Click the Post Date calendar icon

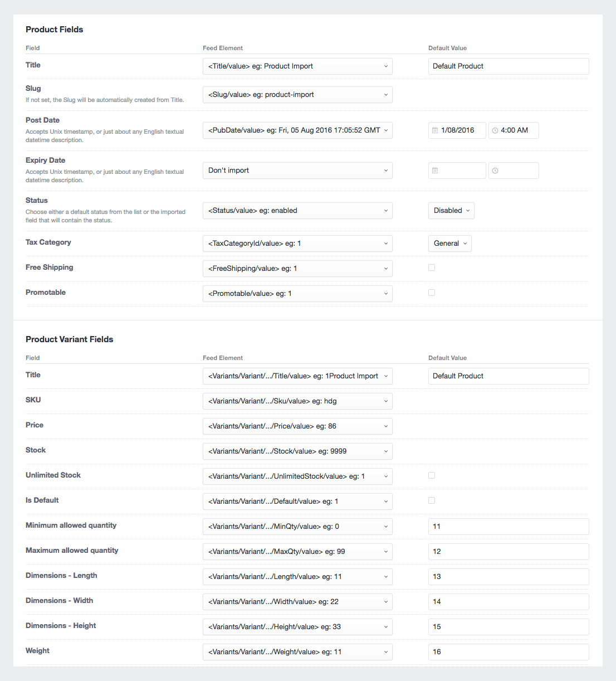(x=435, y=130)
